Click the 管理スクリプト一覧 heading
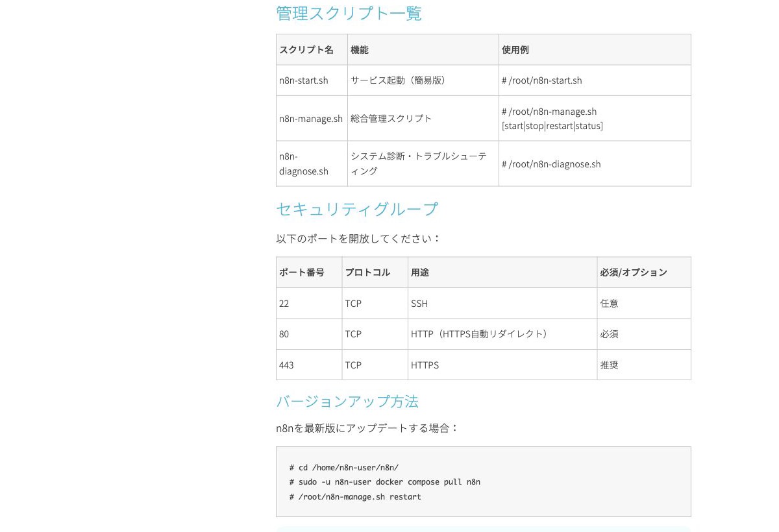This screenshot has width=779, height=532. 349,14
